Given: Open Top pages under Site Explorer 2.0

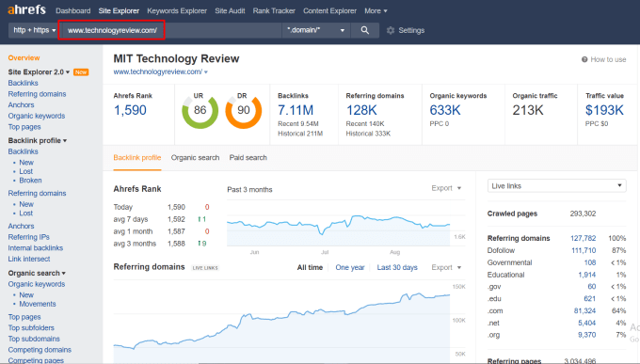Looking at the screenshot, I should pyautogui.click(x=24, y=127).
